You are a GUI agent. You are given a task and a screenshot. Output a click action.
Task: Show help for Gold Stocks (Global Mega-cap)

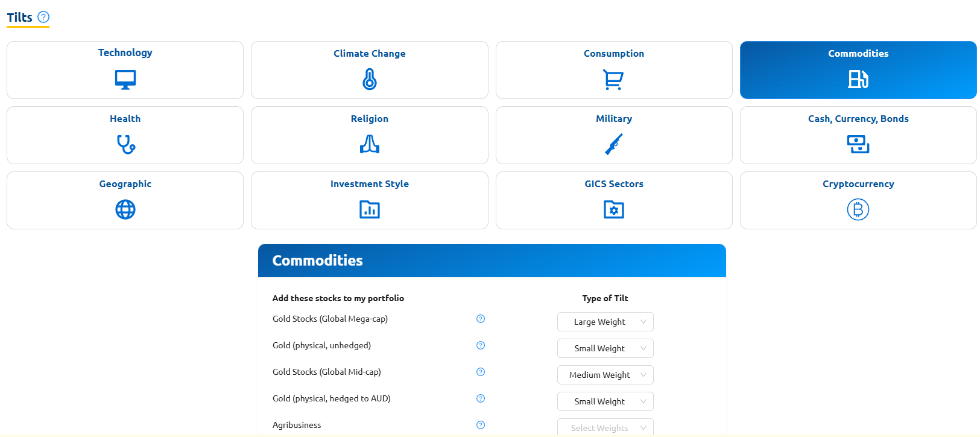coord(481,319)
